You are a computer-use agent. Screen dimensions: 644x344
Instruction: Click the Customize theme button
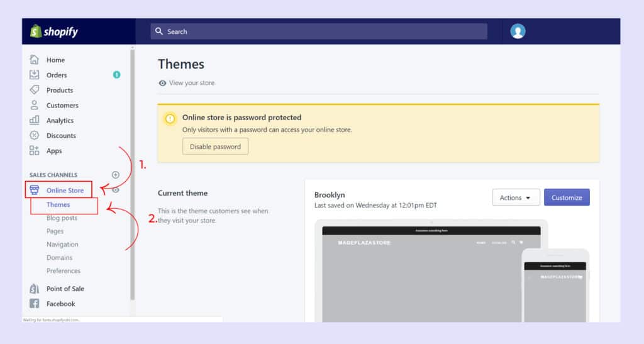pyautogui.click(x=567, y=197)
